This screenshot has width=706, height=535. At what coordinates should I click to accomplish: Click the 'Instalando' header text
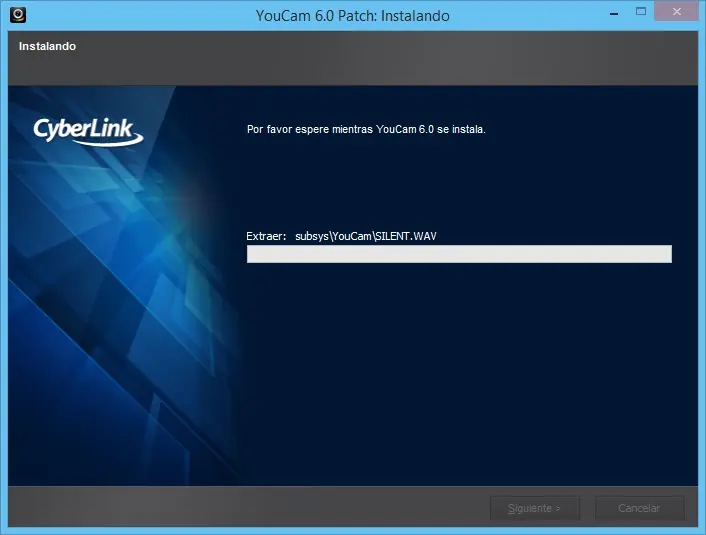tap(47, 46)
